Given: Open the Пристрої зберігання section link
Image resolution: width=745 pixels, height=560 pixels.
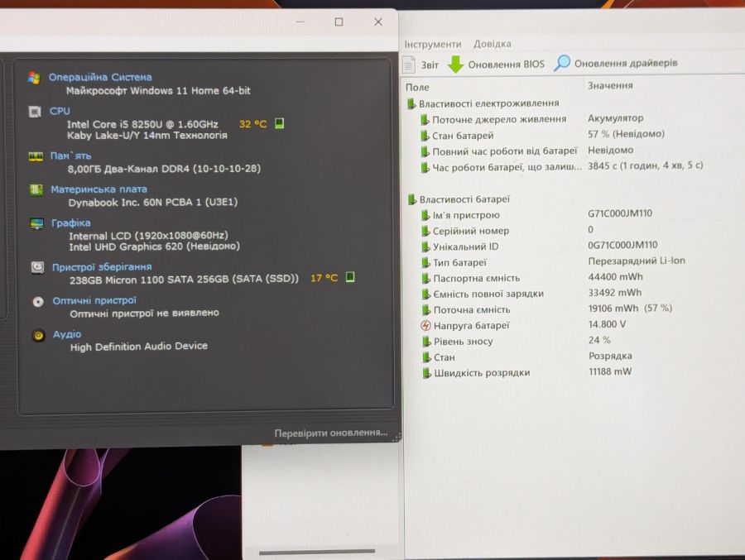Looking at the screenshot, I should click(x=102, y=267).
